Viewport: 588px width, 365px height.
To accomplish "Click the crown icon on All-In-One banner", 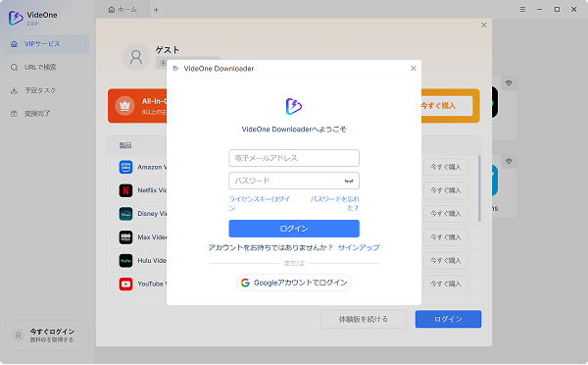I will pos(124,106).
